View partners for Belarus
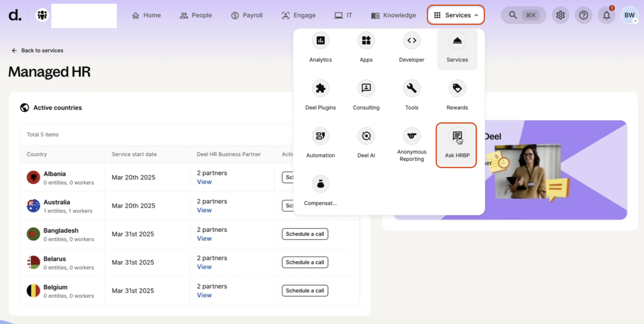644x324 pixels. pos(204,267)
